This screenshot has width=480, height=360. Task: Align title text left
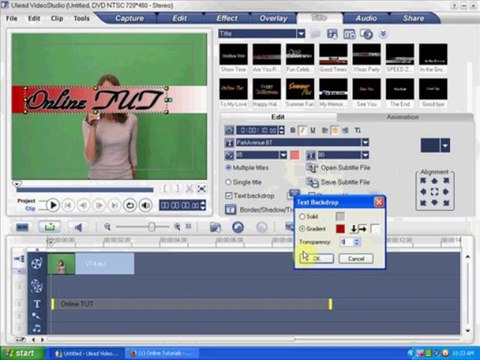[x=325, y=130]
